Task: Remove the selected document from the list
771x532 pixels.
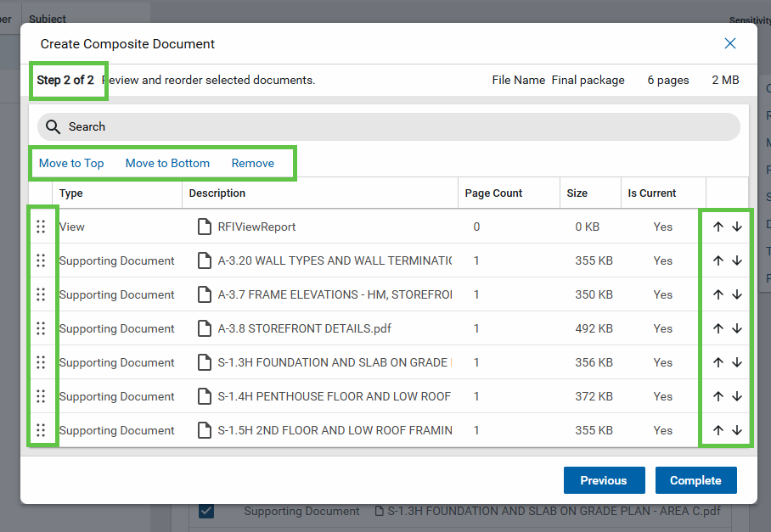Action: (x=253, y=163)
